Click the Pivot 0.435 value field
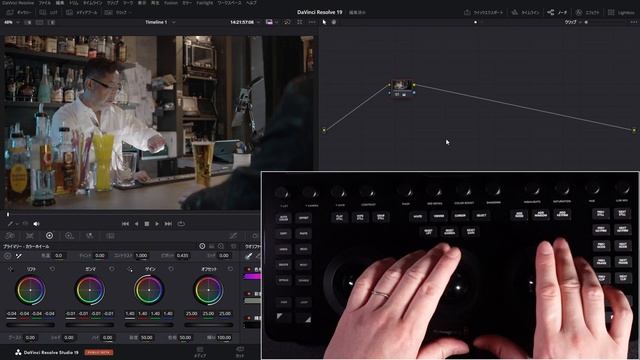This screenshot has height=360, width=640. click(183, 256)
